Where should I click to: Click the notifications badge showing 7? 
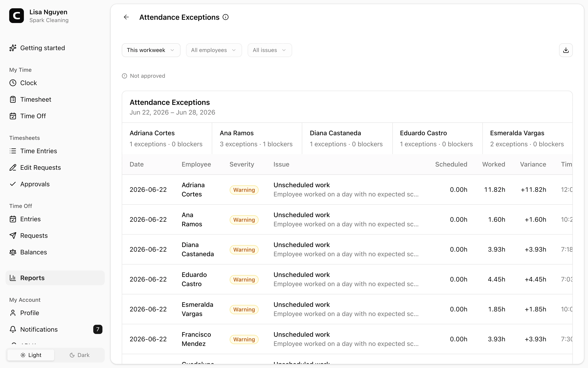[98, 330]
